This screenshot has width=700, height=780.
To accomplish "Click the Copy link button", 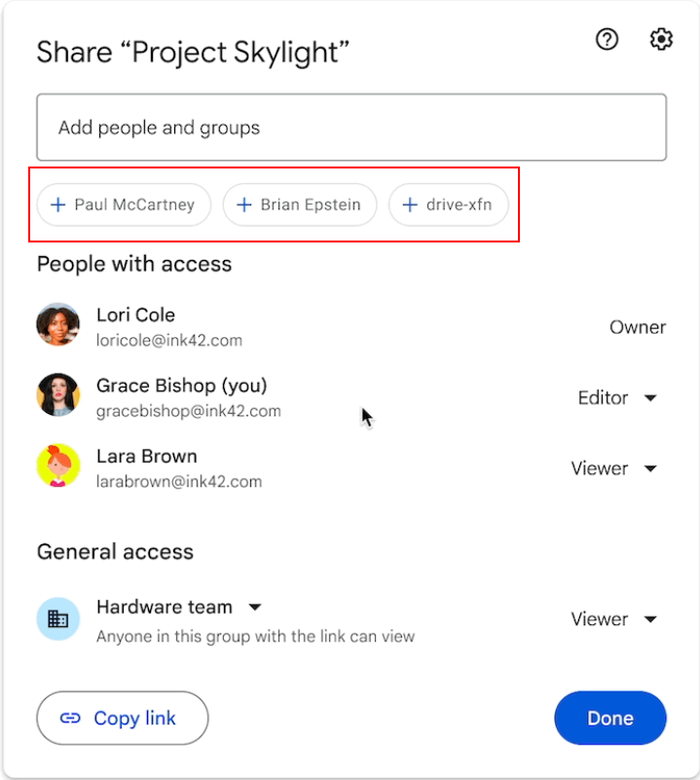I will (123, 718).
